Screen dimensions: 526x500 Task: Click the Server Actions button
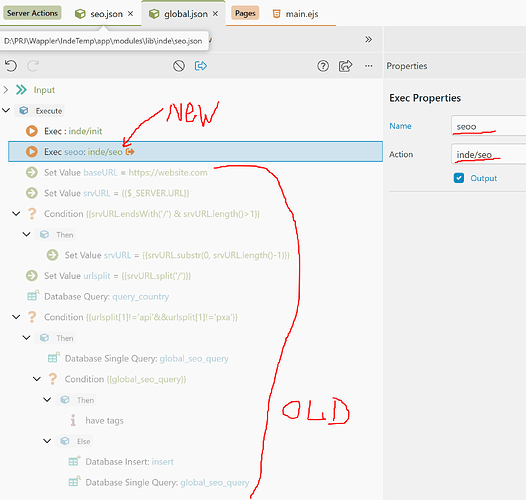[32, 13]
